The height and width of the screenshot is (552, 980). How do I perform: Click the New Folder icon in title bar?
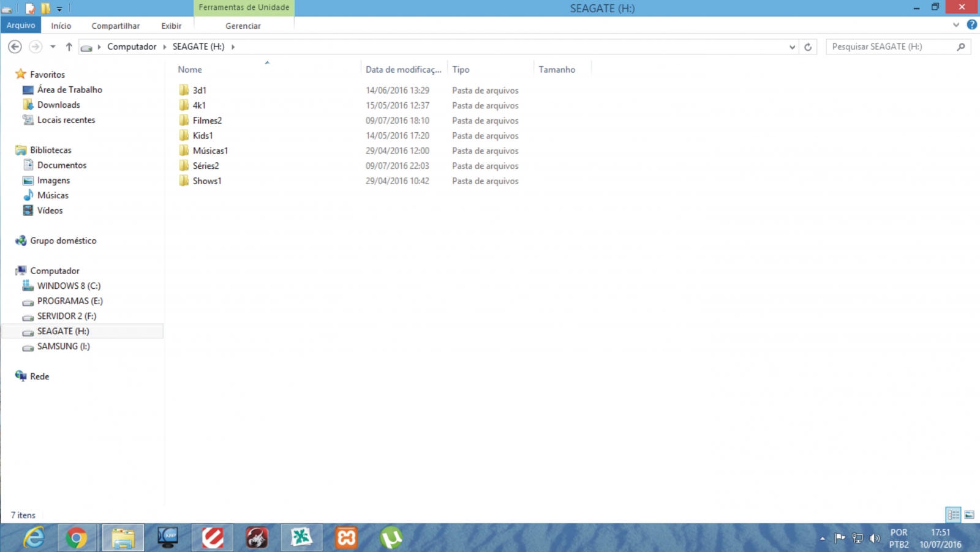[45, 9]
